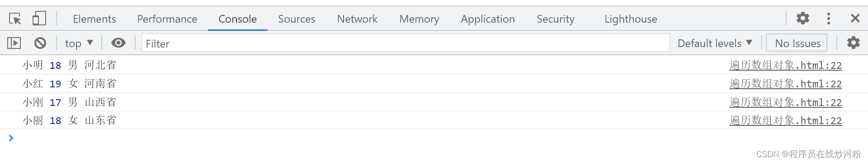
Task: Open source link for the 小明 log row
Action: pyautogui.click(x=785, y=65)
